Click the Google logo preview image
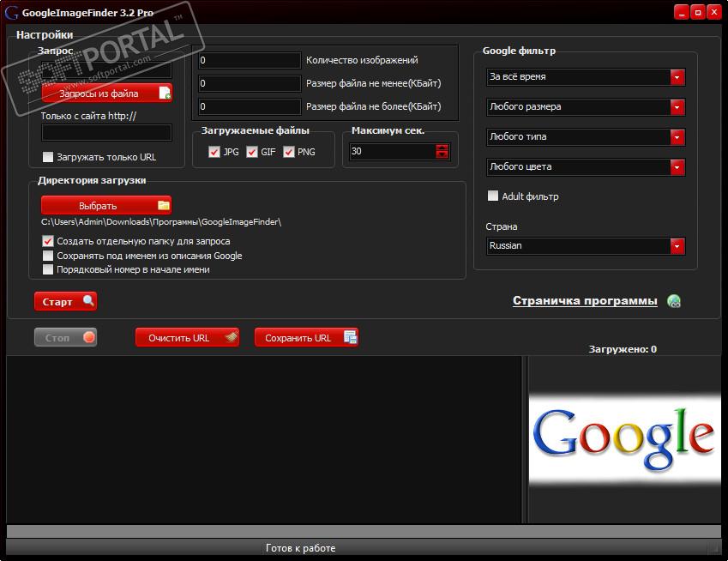Viewport: 728px width, 561px height. [624, 439]
